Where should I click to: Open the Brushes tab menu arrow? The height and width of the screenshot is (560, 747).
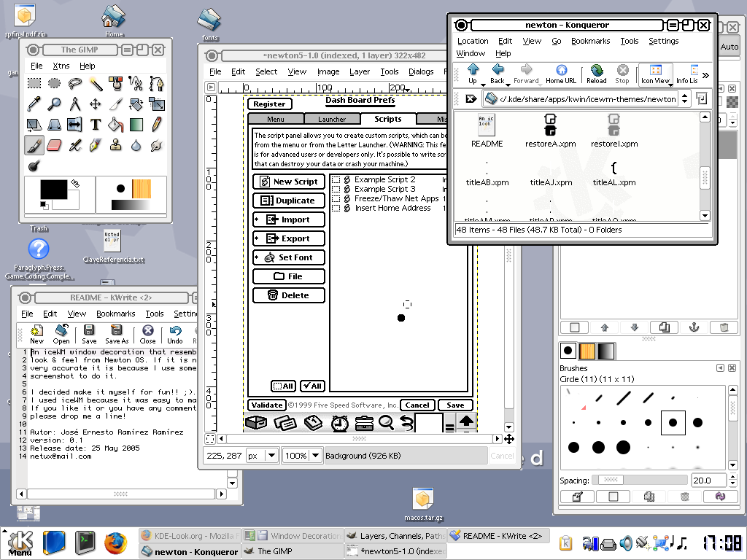pos(720,368)
